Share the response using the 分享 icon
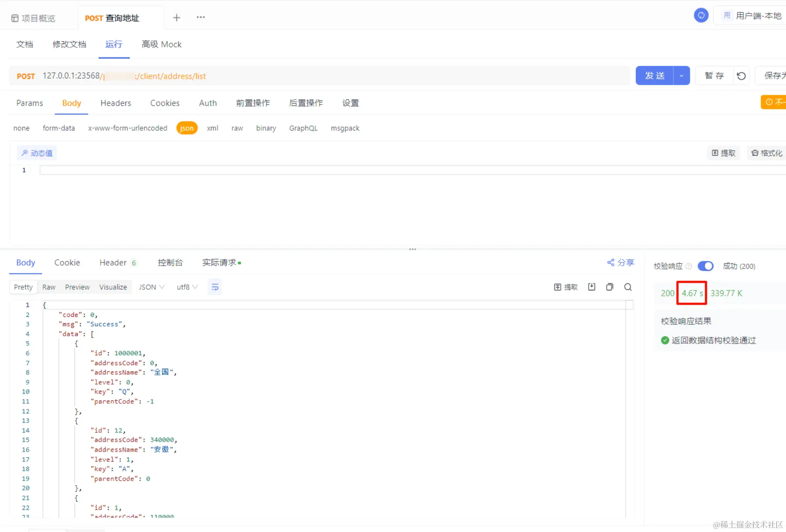This screenshot has height=532, width=786. coord(620,262)
